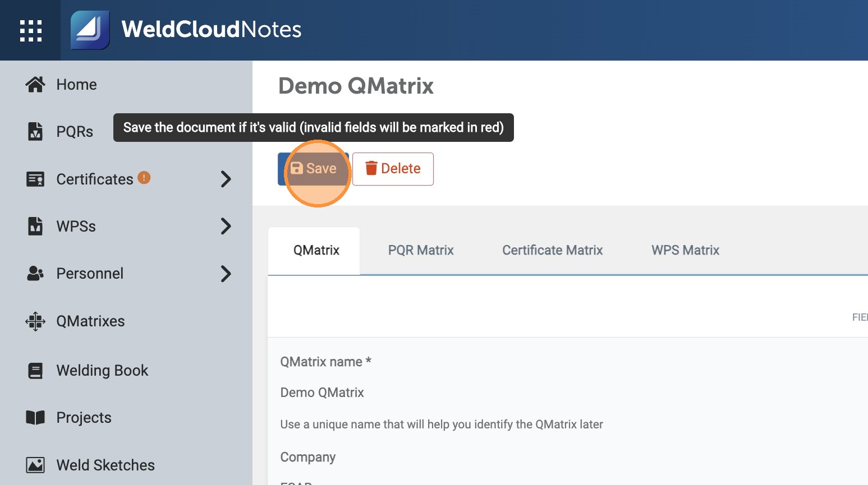Click the WeldCloud Notes logo icon
868x485 pixels.
click(x=90, y=30)
